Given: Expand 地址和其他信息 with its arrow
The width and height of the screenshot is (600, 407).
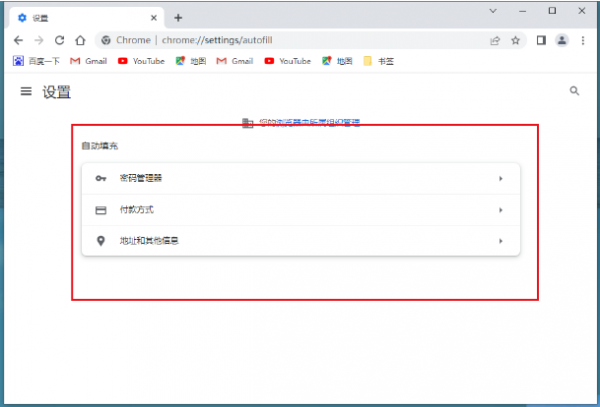Looking at the screenshot, I should click(x=501, y=241).
